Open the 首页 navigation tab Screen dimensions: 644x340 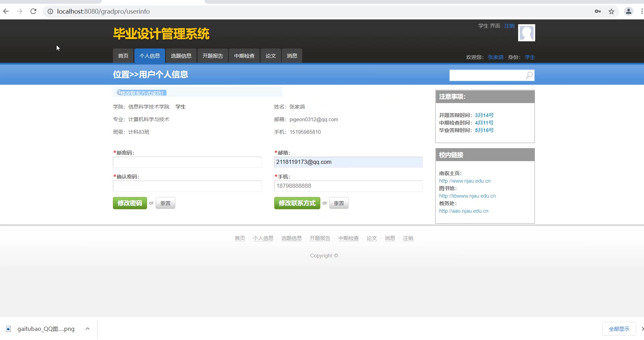click(123, 56)
